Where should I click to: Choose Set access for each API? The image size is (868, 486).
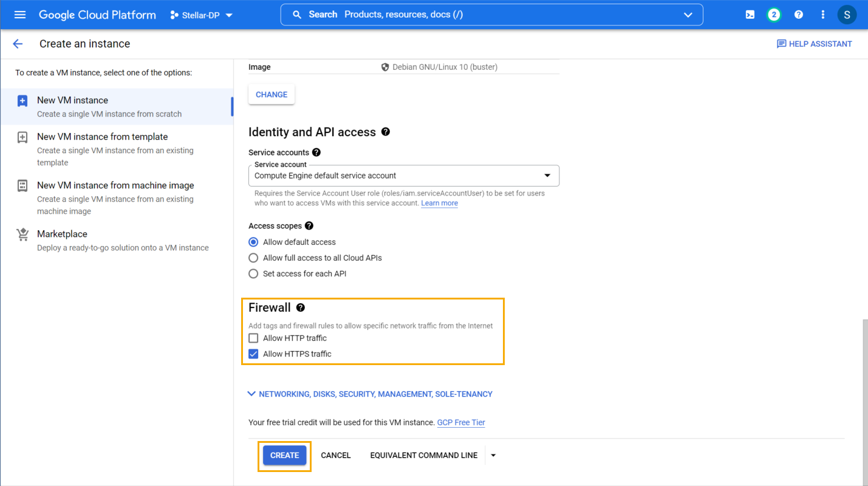click(x=254, y=274)
